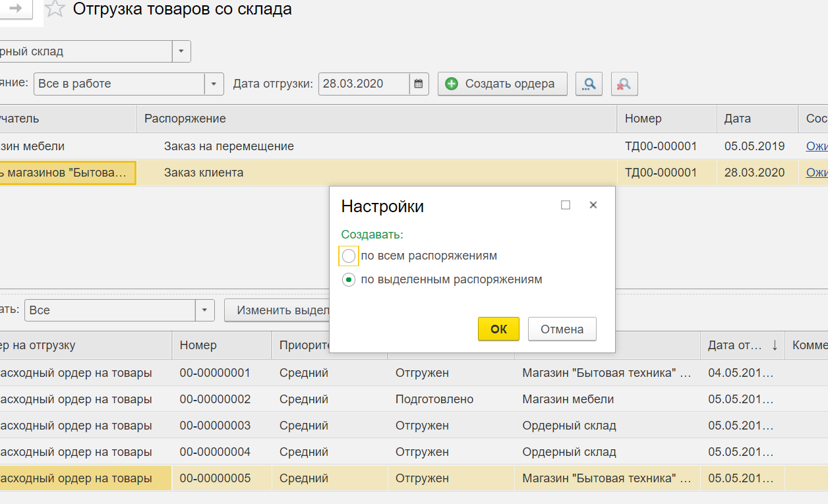Click the cancel search icon button

point(624,84)
